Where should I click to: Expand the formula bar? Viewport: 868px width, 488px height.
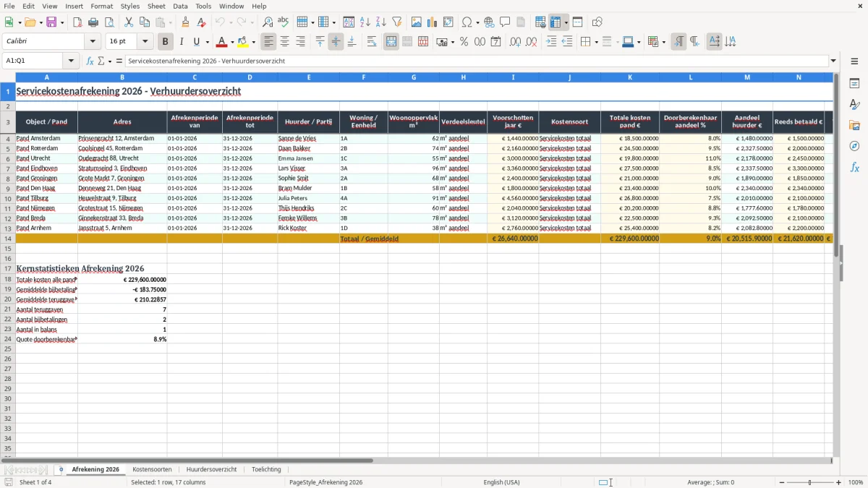(x=833, y=61)
